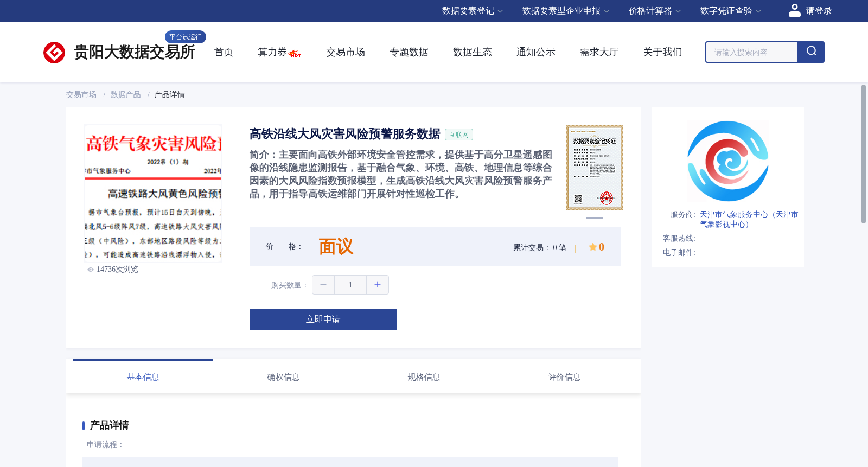The image size is (868, 467).
Task: Expand the 数字凭证查验 dropdown
Action: (731, 11)
